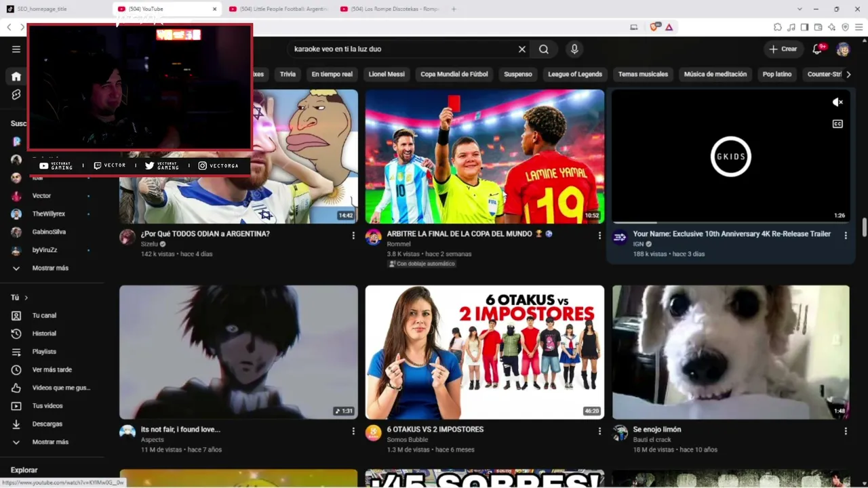The height and width of the screenshot is (488, 868).
Task: Seek in the Your Name preview progress bar
Action: tap(731, 222)
